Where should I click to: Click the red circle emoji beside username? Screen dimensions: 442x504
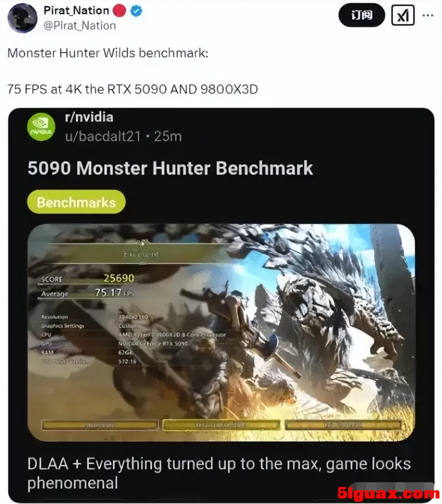point(120,11)
